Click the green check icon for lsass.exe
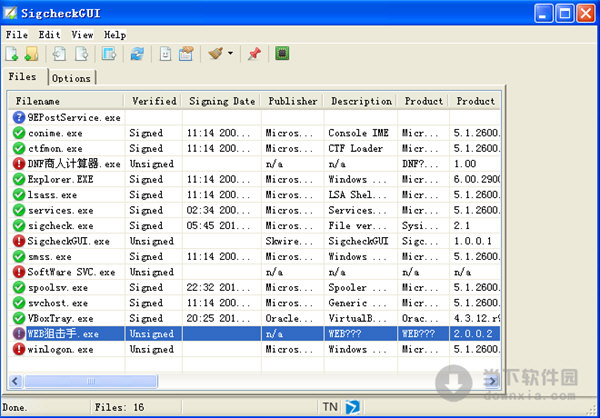 coord(19,195)
